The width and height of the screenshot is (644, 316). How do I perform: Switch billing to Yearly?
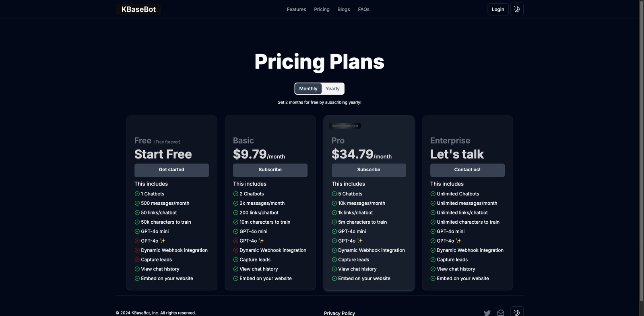(x=332, y=89)
